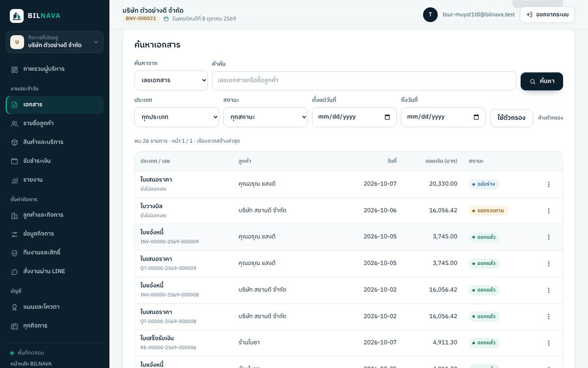Open the สถานะ dropdown showing ทุกสถานะ
The width and height of the screenshot is (588, 368).
pyautogui.click(x=266, y=117)
